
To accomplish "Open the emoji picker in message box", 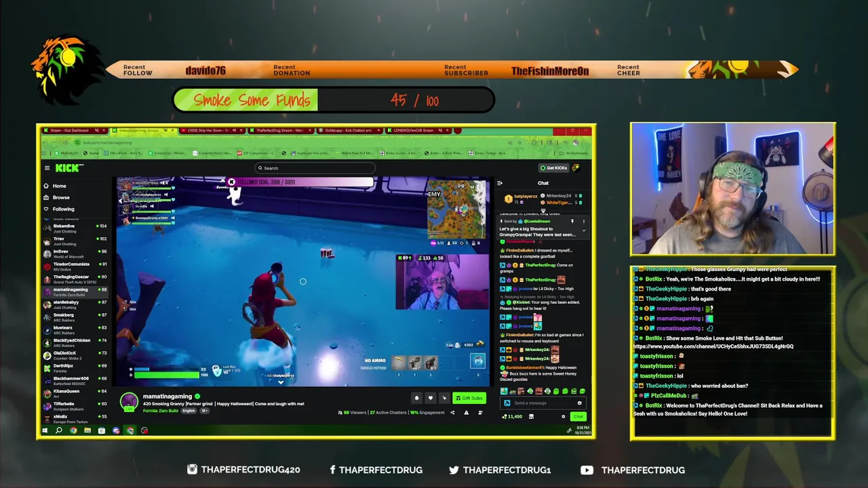I will click(x=580, y=403).
